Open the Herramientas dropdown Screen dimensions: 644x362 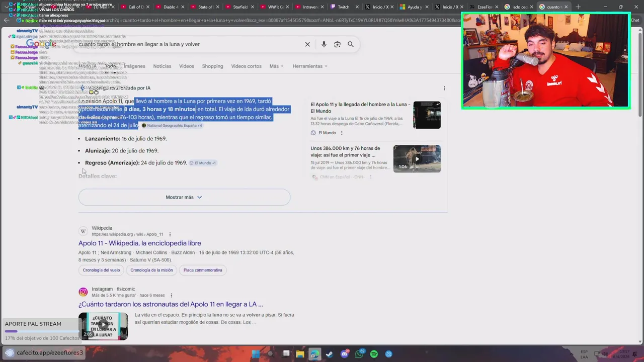click(310, 66)
